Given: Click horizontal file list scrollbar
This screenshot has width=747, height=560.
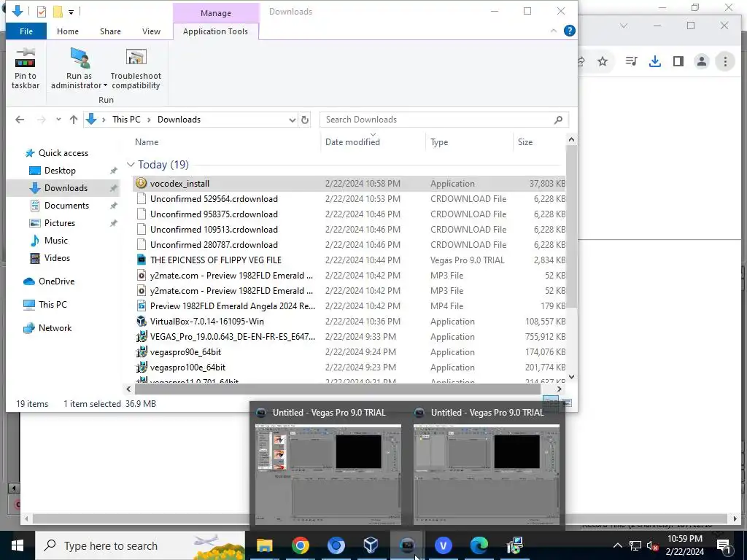Looking at the screenshot, I should (x=337, y=389).
